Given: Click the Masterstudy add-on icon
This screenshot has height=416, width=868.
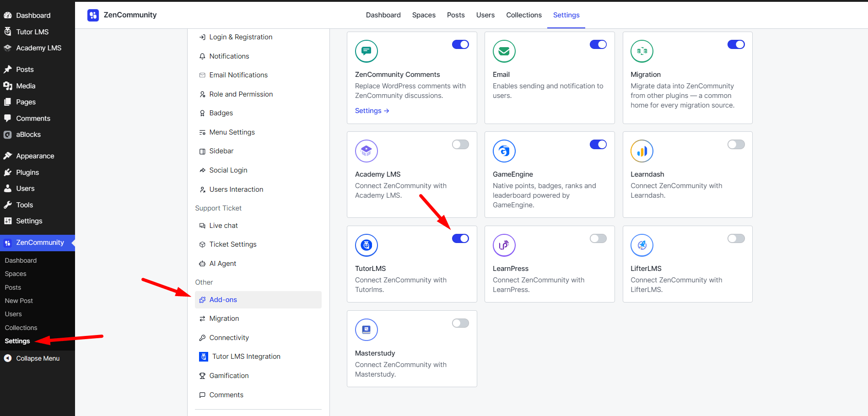Looking at the screenshot, I should [x=367, y=330].
